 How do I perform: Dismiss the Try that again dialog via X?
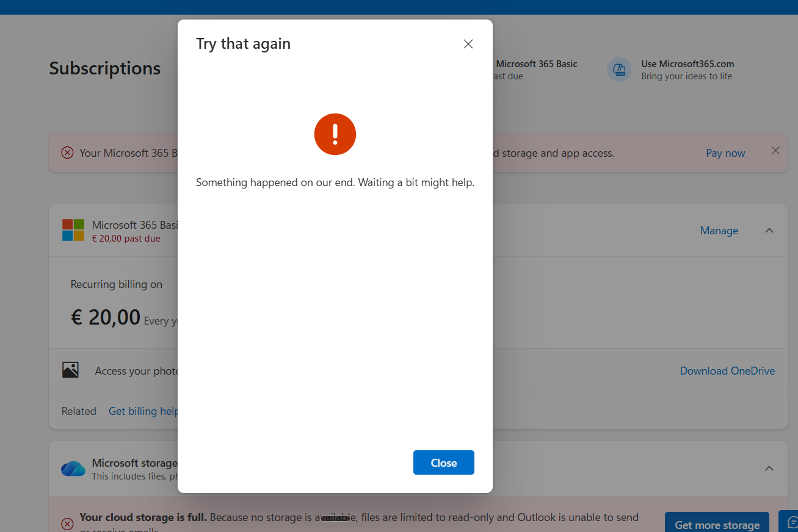[468, 44]
